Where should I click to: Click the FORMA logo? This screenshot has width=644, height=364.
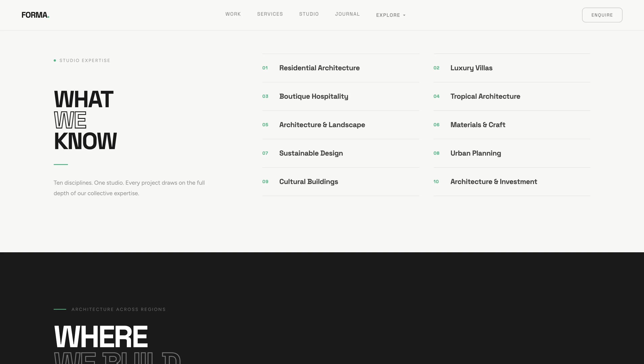point(35,15)
